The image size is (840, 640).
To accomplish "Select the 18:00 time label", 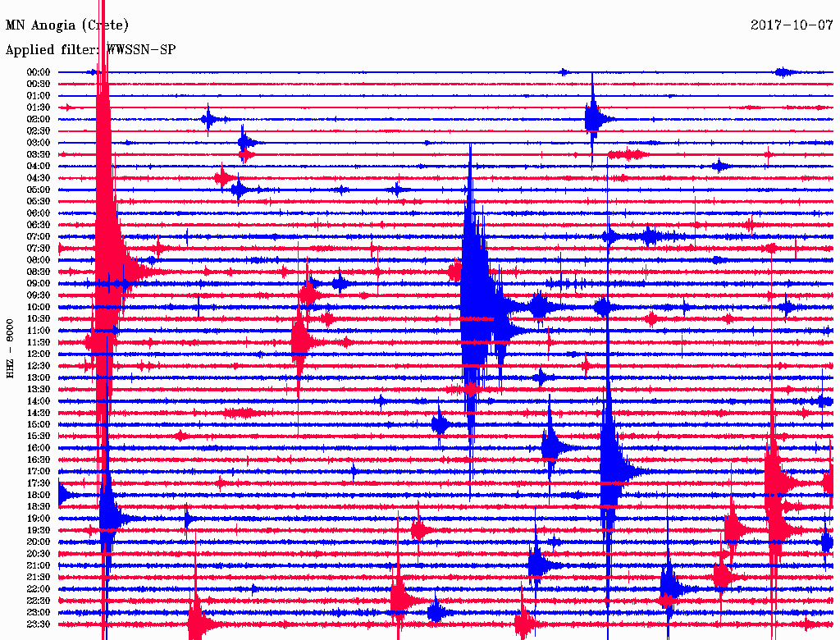I will [39, 496].
